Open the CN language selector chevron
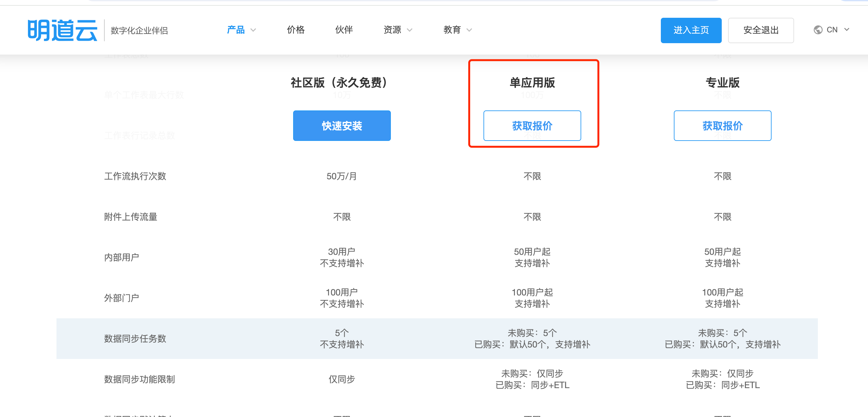Image resolution: width=868 pixels, height=417 pixels. [x=846, y=30]
